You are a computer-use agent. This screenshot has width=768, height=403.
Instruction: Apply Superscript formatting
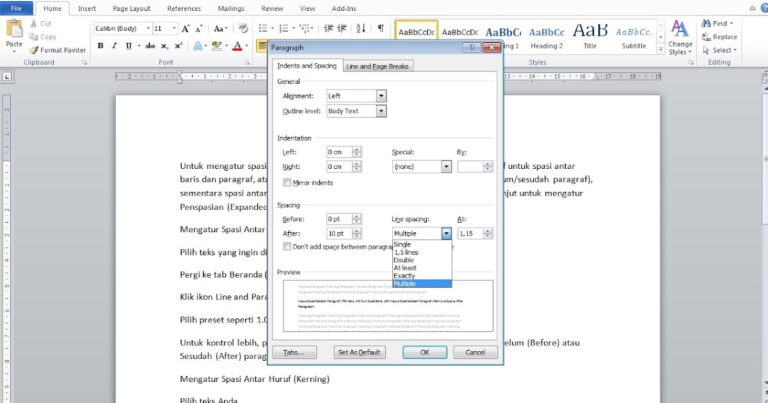[x=178, y=46]
